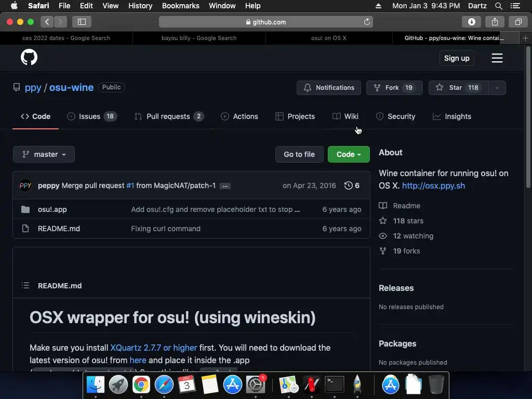This screenshot has height=399, width=532.
Task: Open the History menu
Action: [140, 6]
